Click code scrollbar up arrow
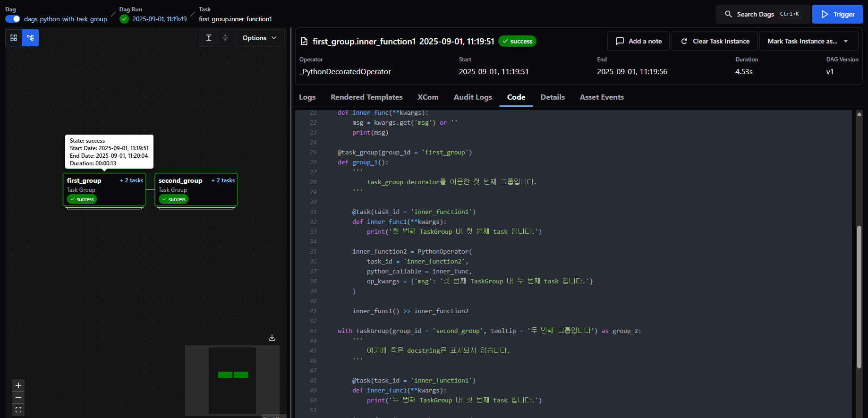Image resolution: width=868 pixels, height=418 pixels. (859, 114)
